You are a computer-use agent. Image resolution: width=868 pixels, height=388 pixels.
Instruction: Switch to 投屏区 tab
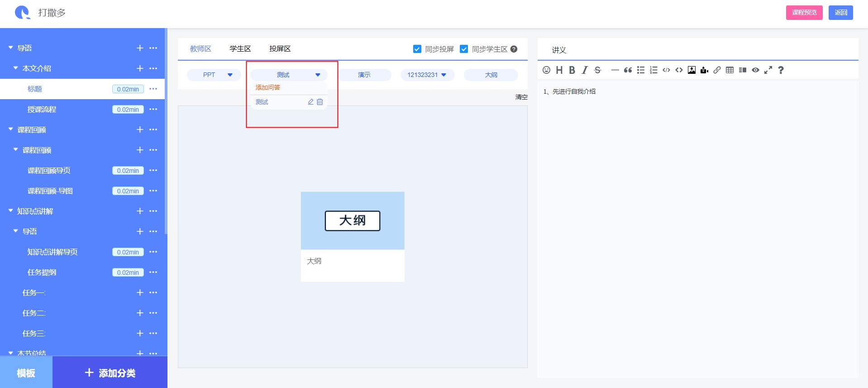tap(280, 49)
